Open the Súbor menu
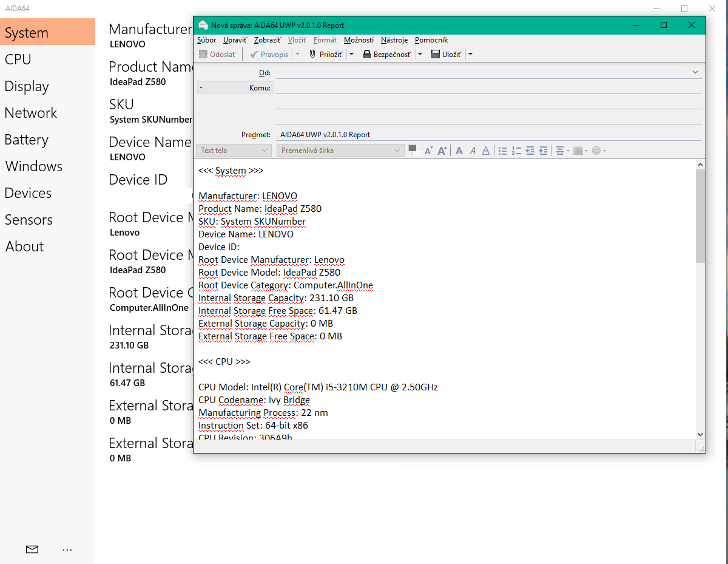This screenshot has width=728, height=564. point(207,40)
